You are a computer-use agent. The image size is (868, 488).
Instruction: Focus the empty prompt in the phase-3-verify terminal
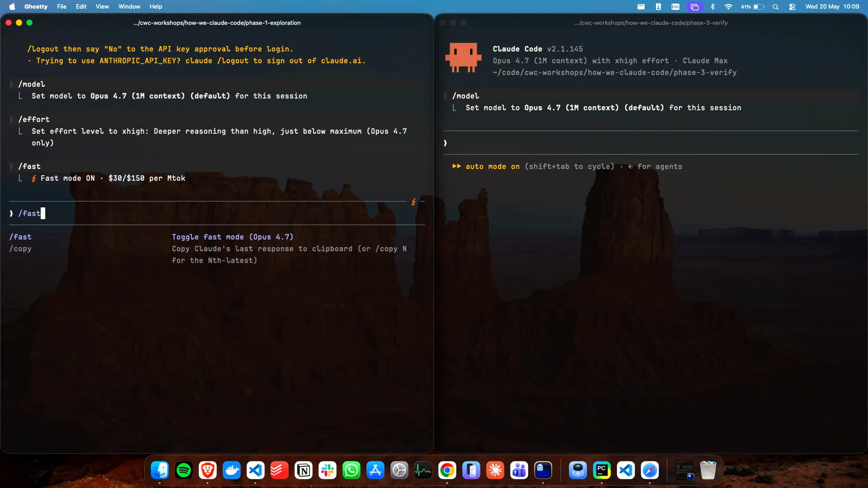point(651,143)
